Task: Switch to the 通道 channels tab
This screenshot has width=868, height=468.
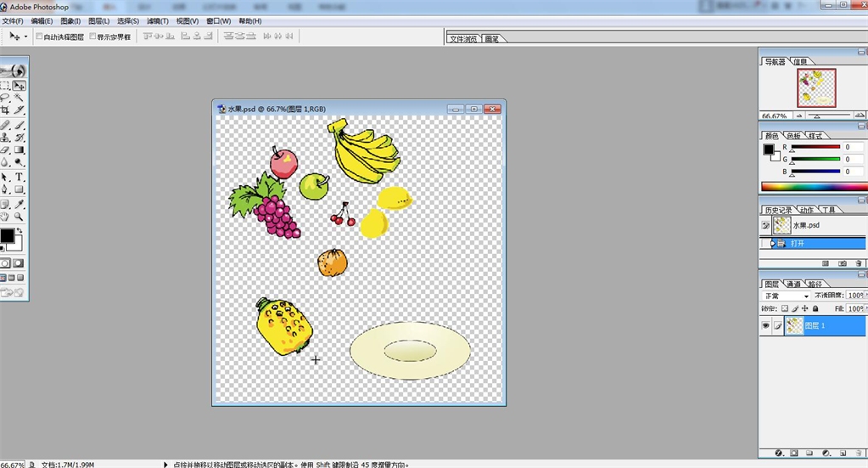Action: coord(793,284)
